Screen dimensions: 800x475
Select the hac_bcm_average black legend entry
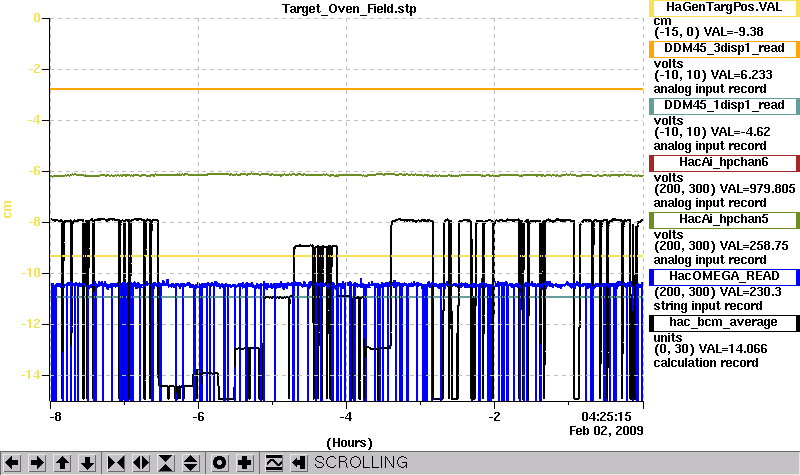click(x=724, y=323)
